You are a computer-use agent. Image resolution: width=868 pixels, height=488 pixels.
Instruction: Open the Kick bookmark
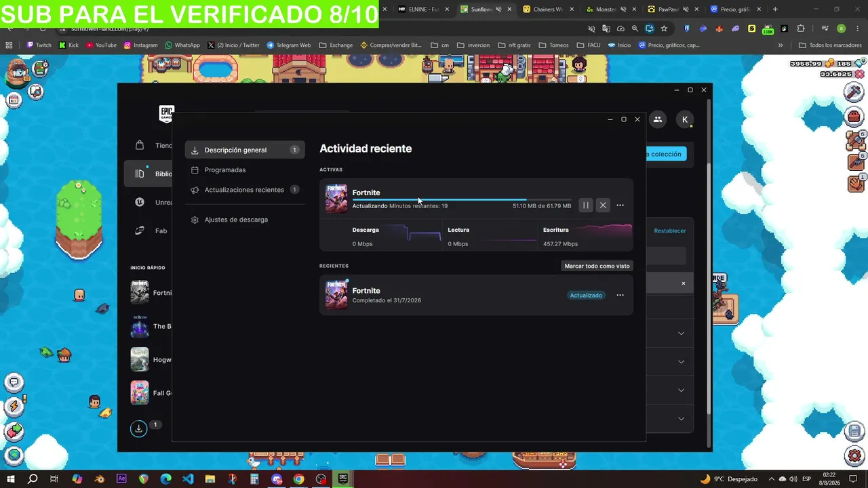(x=69, y=45)
